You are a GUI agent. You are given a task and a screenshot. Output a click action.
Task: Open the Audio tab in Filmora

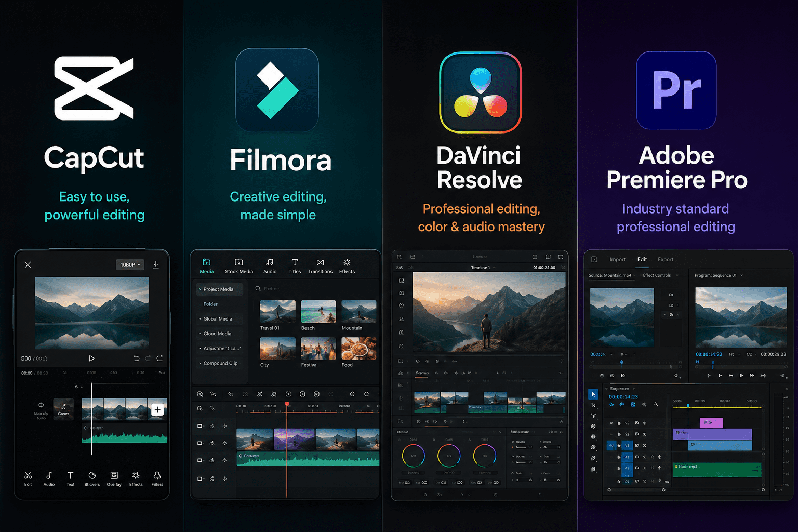270,266
